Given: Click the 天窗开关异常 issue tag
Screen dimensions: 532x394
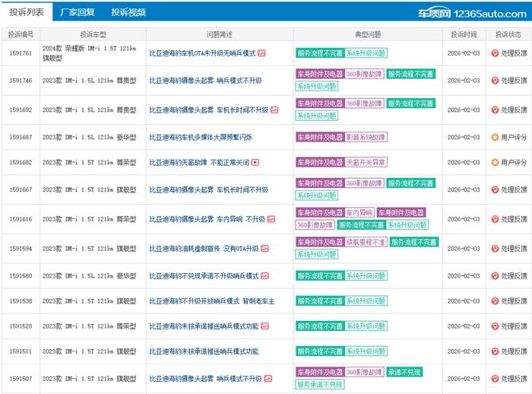Looking at the screenshot, I should pyautogui.click(x=366, y=162).
